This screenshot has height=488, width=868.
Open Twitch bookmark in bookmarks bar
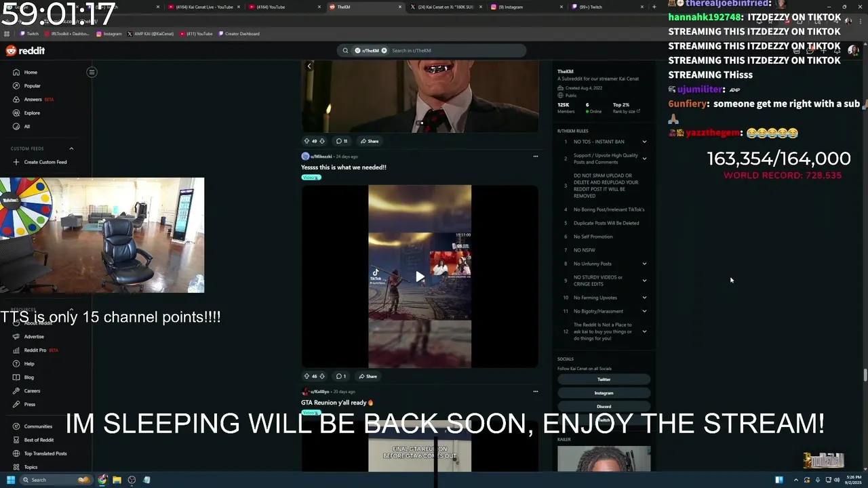pyautogui.click(x=29, y=34)
